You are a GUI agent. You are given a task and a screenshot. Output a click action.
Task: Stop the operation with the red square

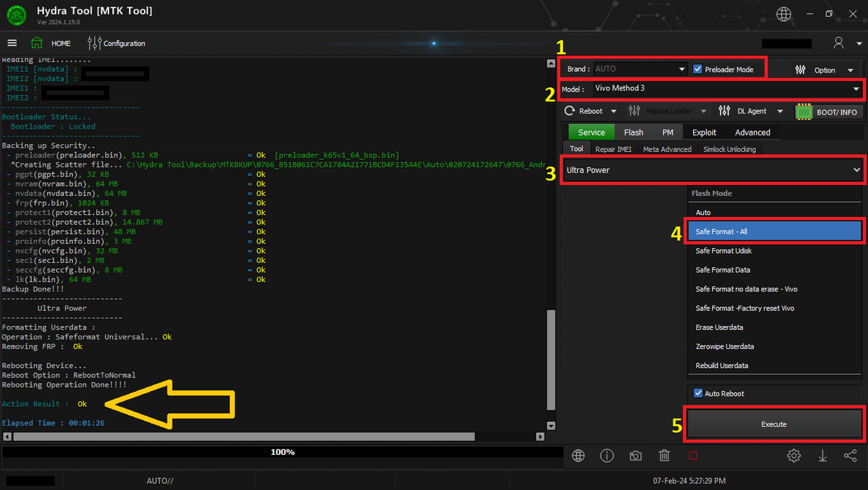point(693,456)
